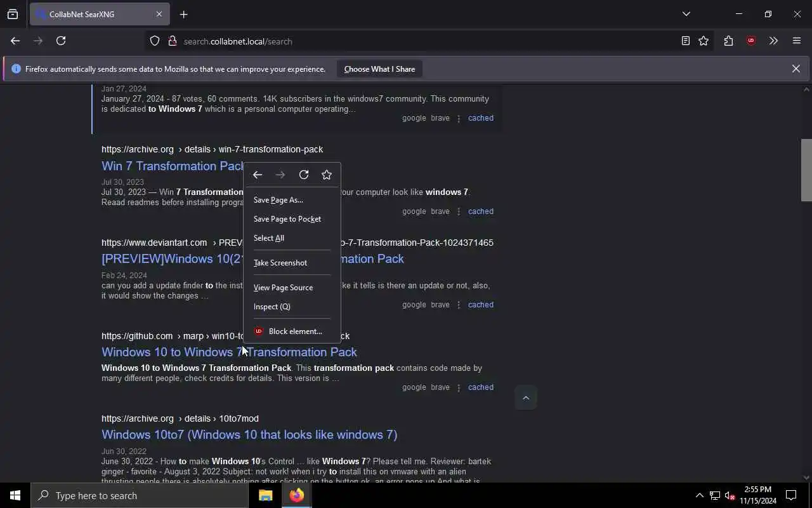Close the CollabNet SearXNG tab
Image resolution: width=812 pixels, height=508 pixels.
159,14
